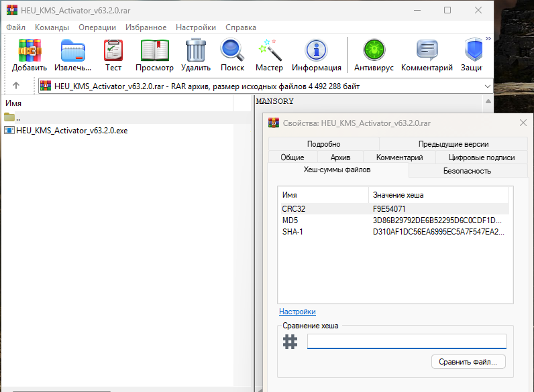Close the Свойства properties dialog
The height and width of the screenshot is (392, 534).
tap(523, 123)
